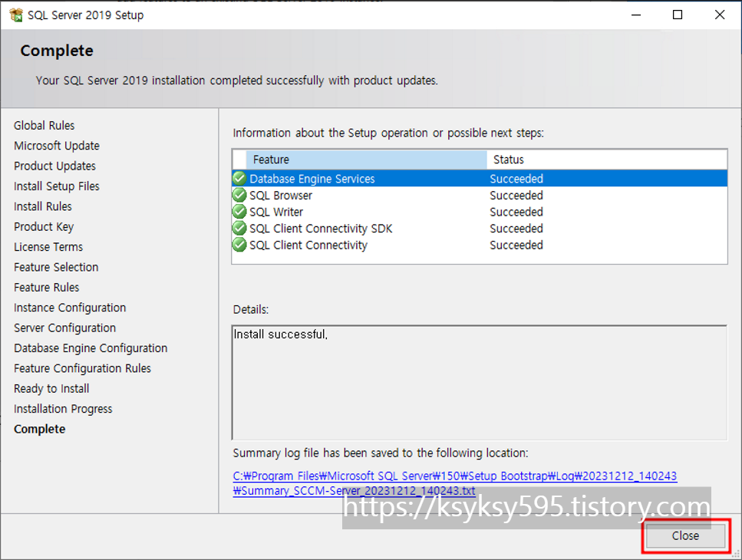
Task: Select the SQL Browser feature row
Action: 480,195
